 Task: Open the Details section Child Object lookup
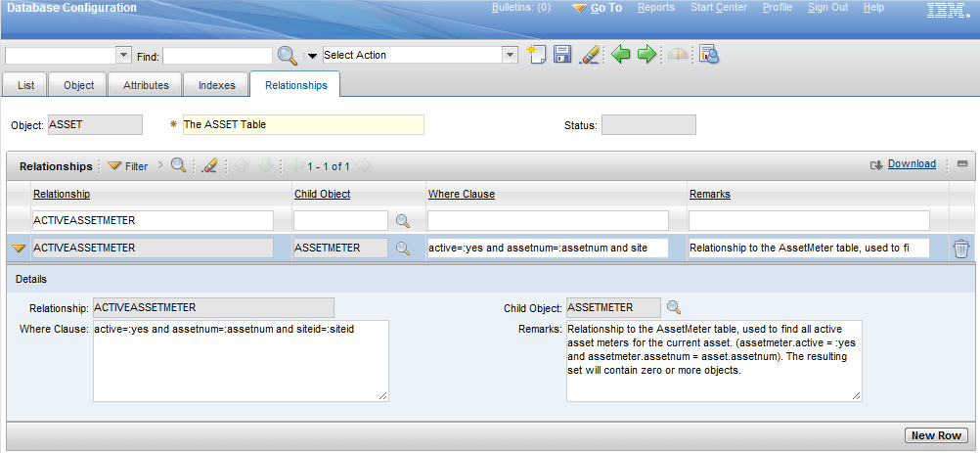(673, 307)
